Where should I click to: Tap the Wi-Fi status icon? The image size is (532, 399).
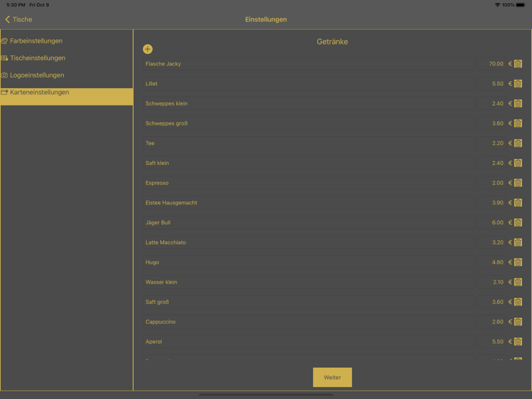click(497, 5)
